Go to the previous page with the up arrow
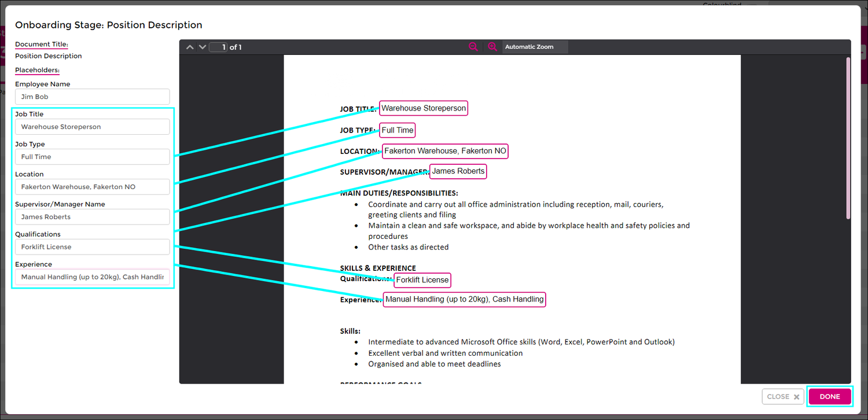 pos(190,47)
